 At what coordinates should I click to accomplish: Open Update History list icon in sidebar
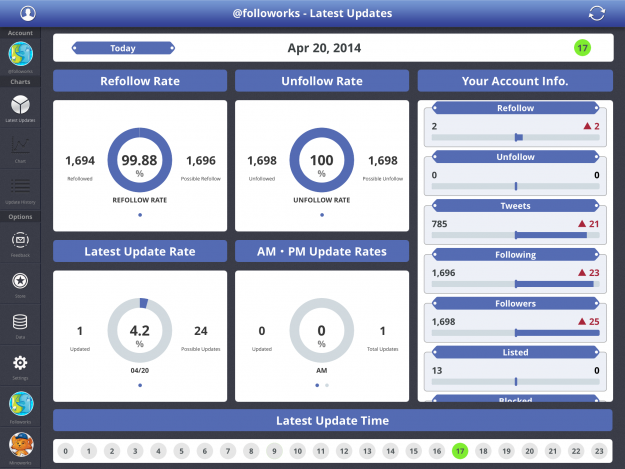pos(20,186)
